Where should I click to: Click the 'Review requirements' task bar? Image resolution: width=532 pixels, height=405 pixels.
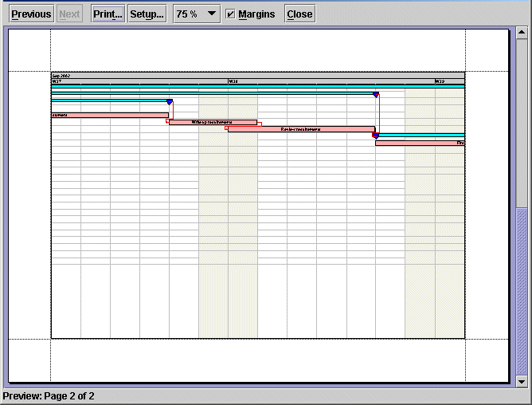(301, 128)
